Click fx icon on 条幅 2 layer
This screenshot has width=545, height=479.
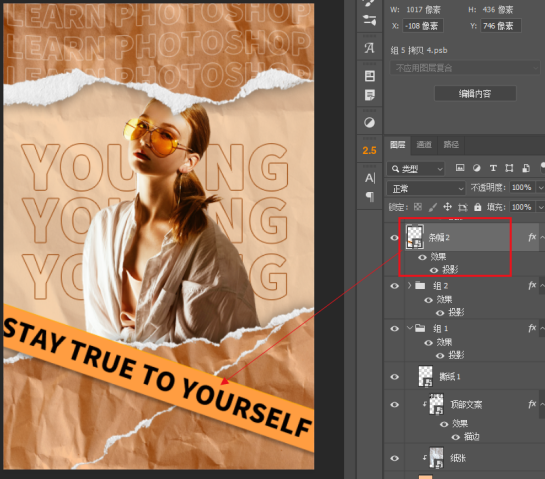click(532, 237)
